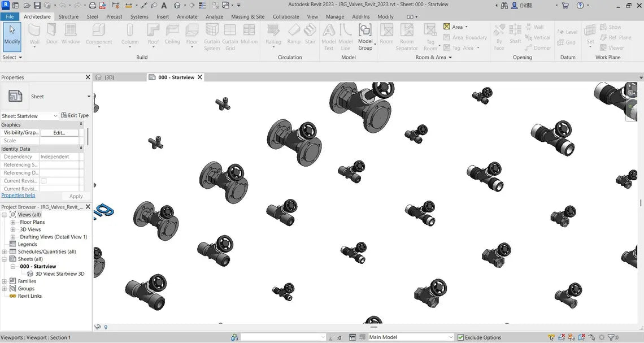Viewport: 644px width, 343px height.
Task: Click the workset selector field in status bar
Action: (x=283, y=337)
